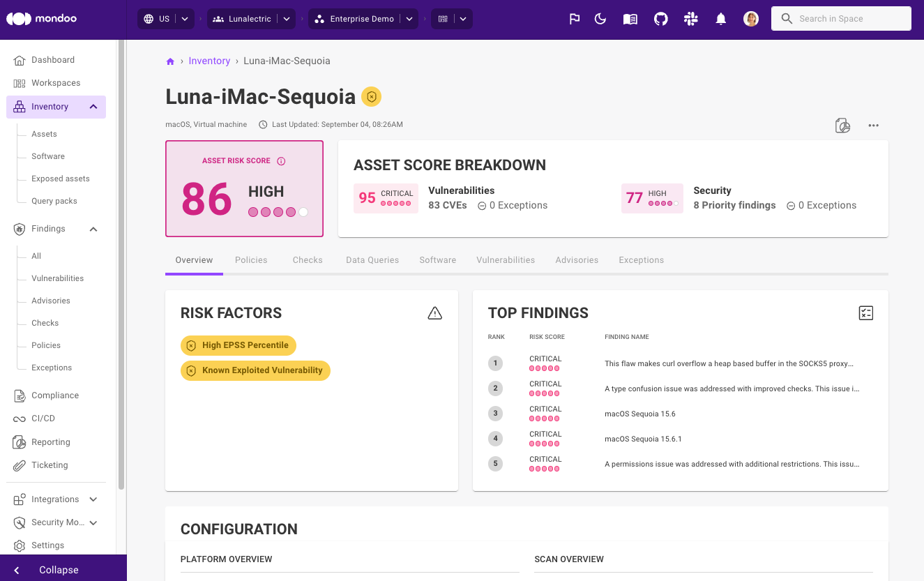Switch to the Checks tab
This screenshot has height=581, width=924.
tap(308, 260)
